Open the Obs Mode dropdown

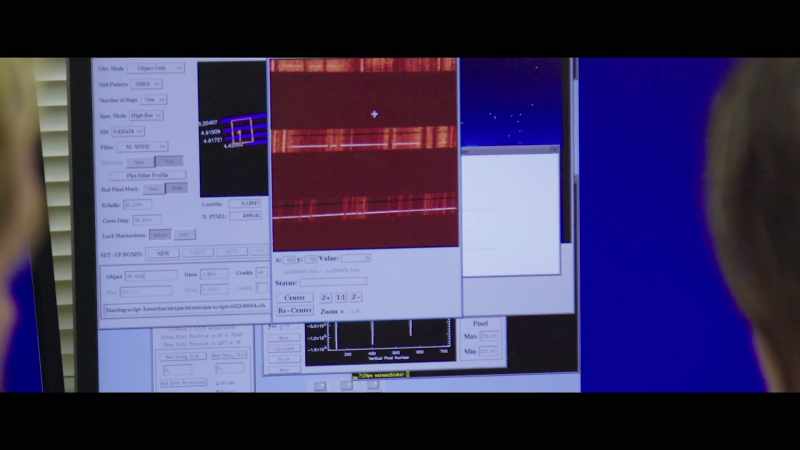156,68
